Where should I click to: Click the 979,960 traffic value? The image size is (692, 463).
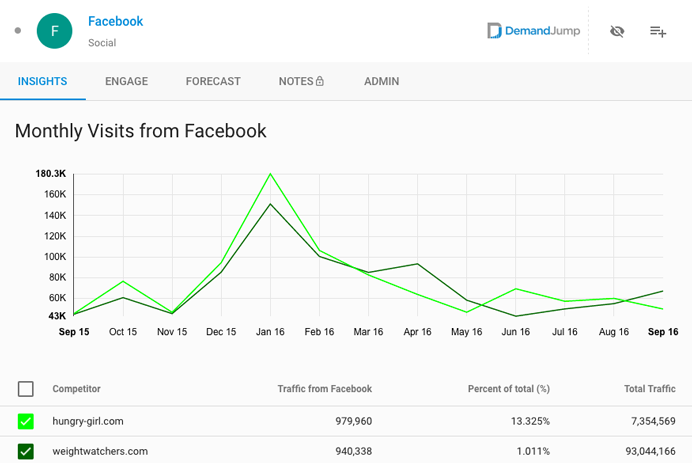(354, 421)
